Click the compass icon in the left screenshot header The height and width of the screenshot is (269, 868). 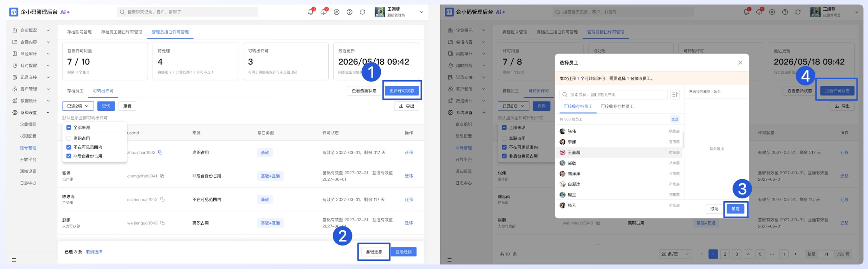tap(336, 12)
